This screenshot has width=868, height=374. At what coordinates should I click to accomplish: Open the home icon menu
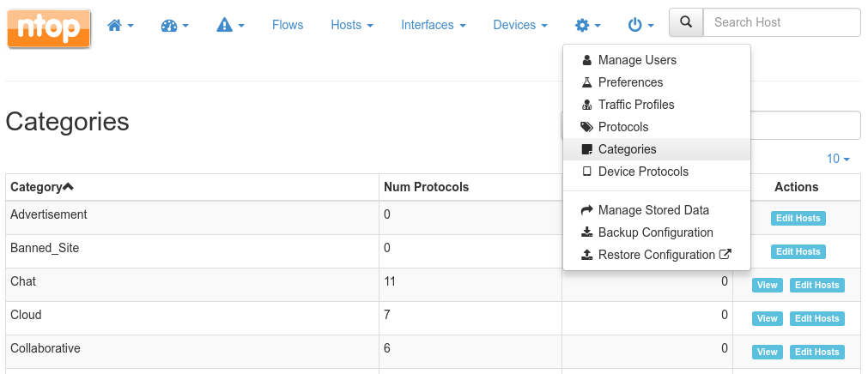click(x=120, y=25)
